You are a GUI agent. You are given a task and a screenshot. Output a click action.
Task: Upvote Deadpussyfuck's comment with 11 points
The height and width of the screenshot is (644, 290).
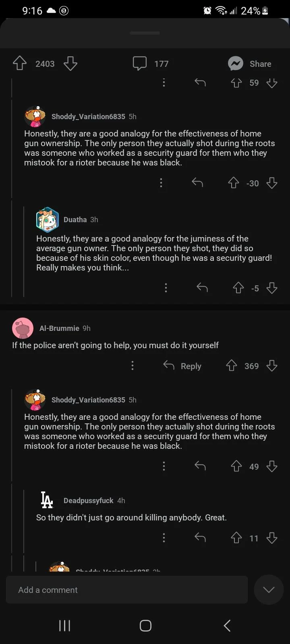236,538
